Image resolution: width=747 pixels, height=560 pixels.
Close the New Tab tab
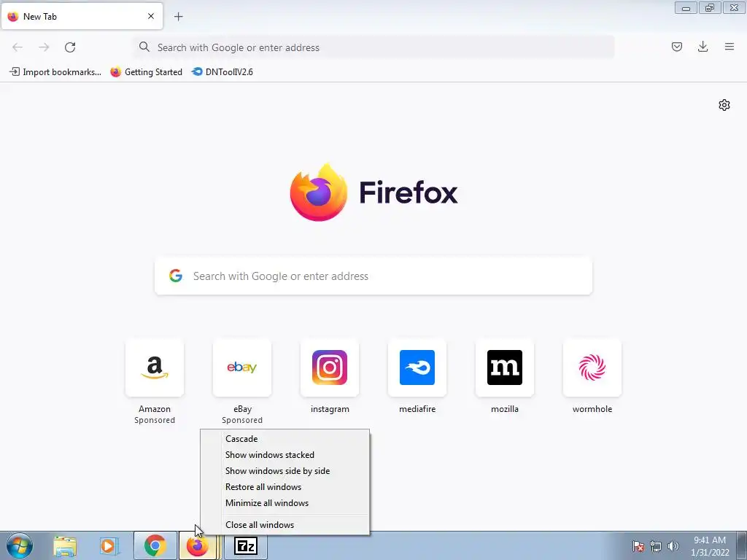point(151,16)
